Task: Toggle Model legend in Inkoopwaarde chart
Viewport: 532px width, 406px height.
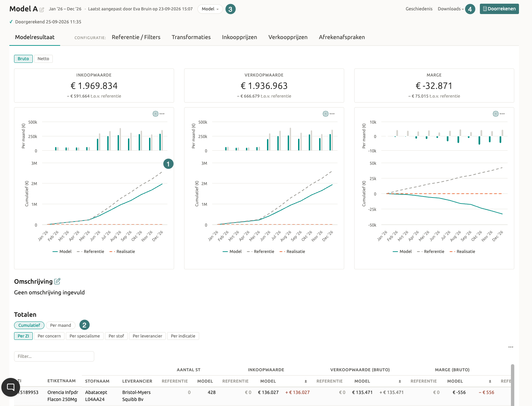Action: click(62, 252)
